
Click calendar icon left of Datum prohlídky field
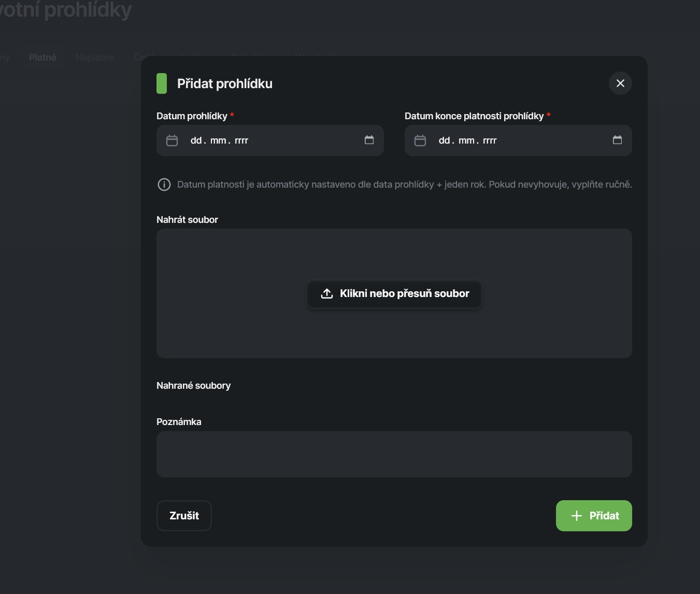pos(172,140)
